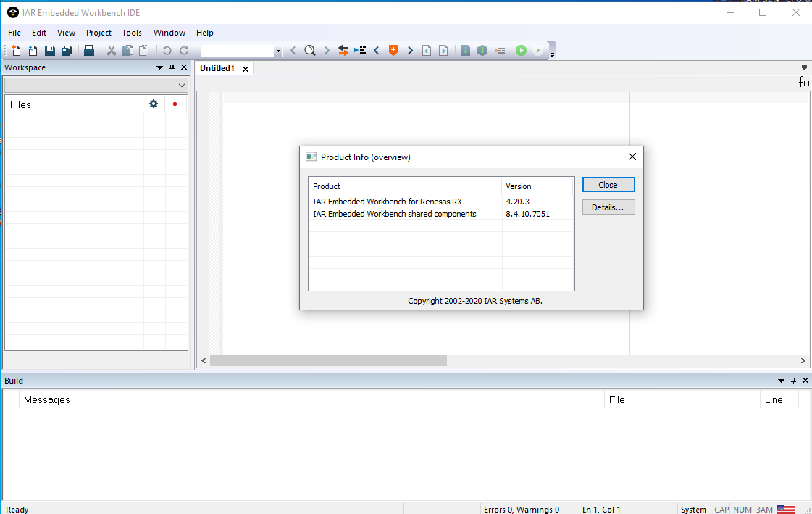Go to the next bookmark
The image size is (812, 514).
410,50
